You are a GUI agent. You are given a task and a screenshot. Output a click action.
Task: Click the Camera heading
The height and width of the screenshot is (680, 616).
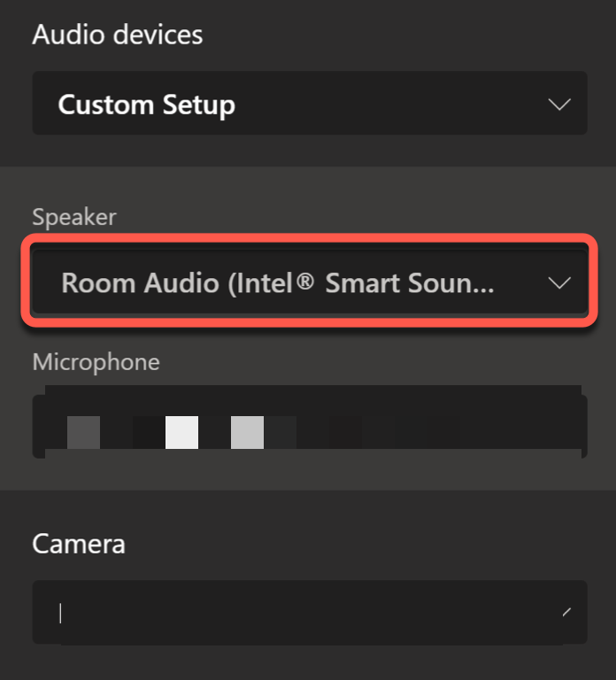click(79, 544)
